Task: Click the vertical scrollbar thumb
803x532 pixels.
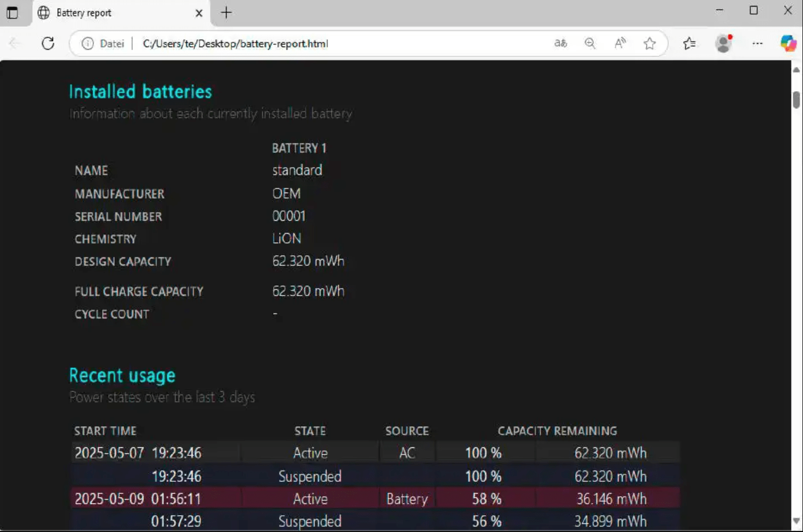Action: [x=797, y=100]
